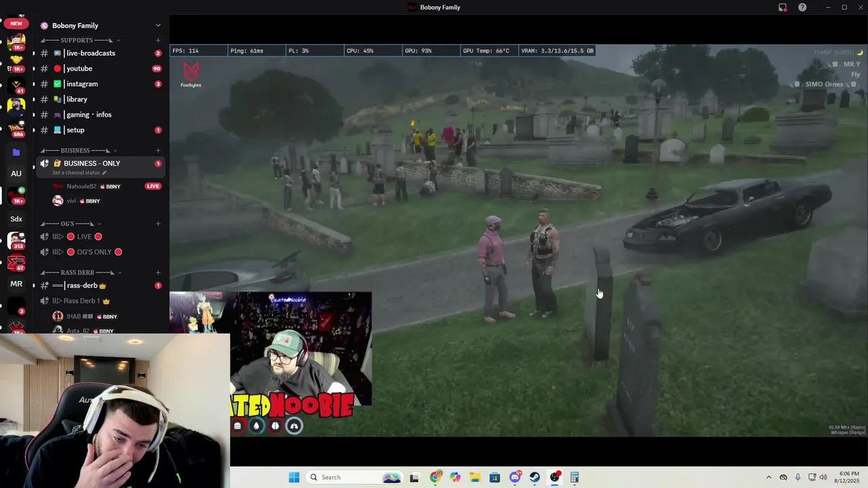Open the gaming • infos channel
This screenshot has width=868, height=488.
click(100, 115)
